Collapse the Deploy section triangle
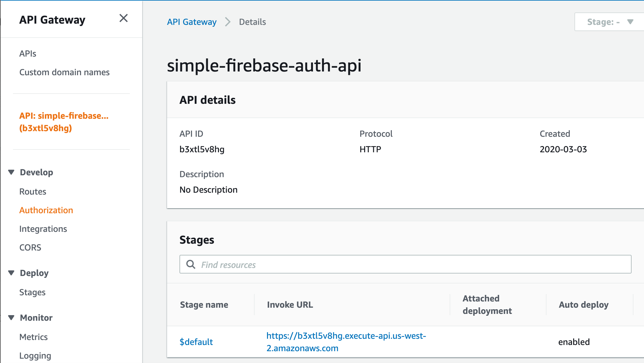 tap(11, 273)
